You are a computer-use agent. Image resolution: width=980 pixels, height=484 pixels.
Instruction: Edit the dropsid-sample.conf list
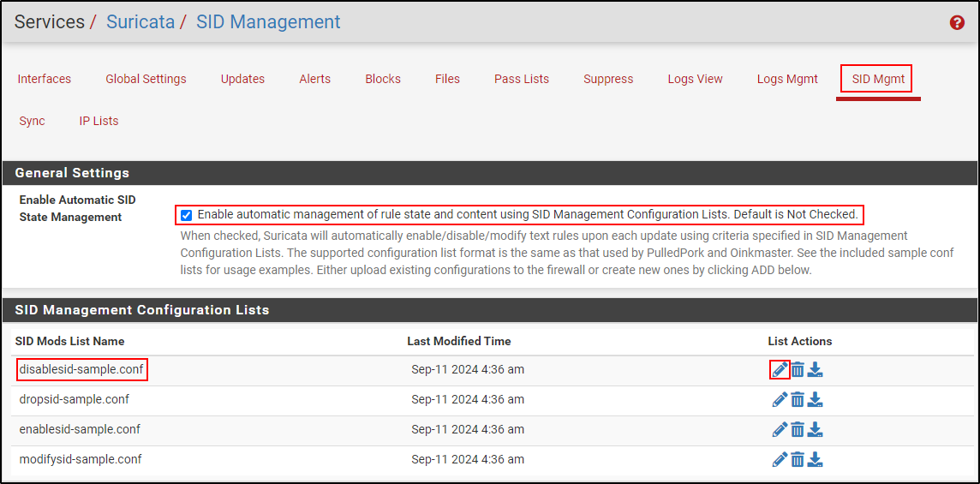pos(780,399)
